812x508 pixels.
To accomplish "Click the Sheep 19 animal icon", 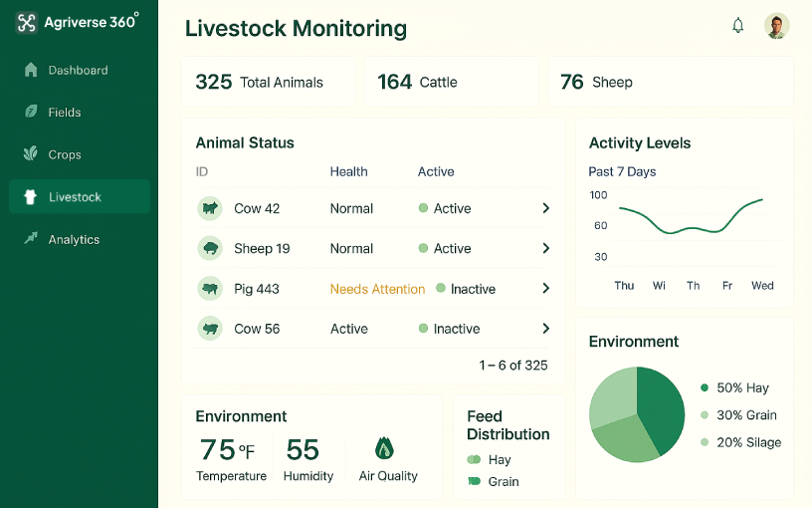I will click(x=209, y=248).
